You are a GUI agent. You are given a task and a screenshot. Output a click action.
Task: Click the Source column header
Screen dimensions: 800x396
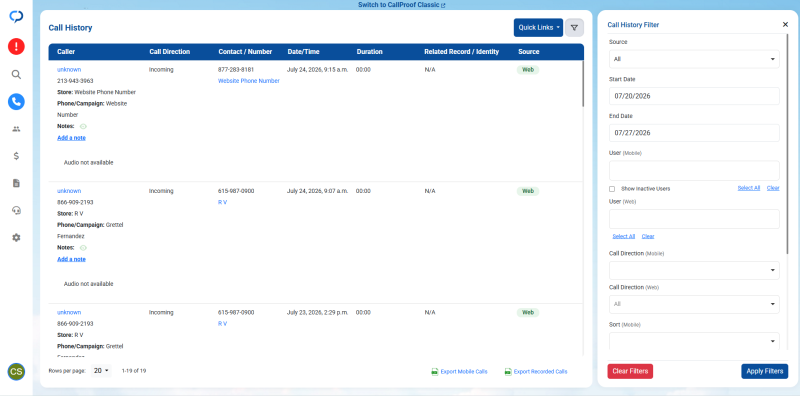[529, 52]
